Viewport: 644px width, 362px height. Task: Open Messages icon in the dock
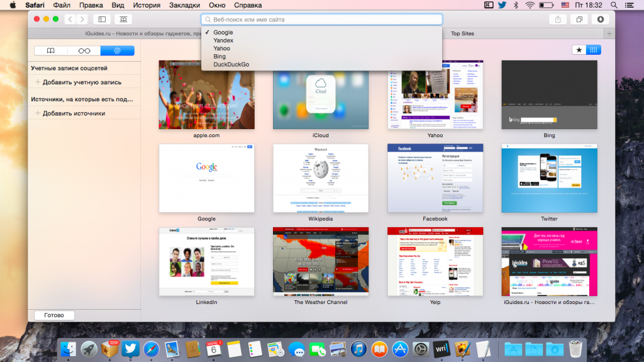pos(297,350)
